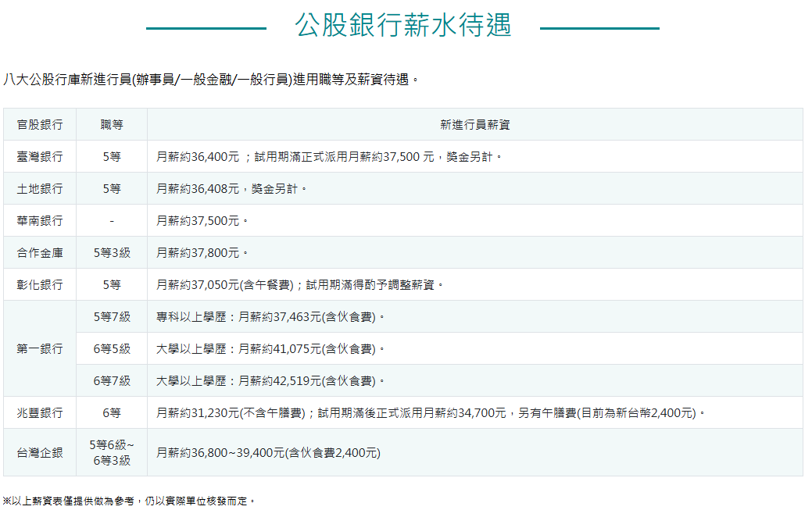
Task: Click the 5等3級 grade cell
Action: 112,253
